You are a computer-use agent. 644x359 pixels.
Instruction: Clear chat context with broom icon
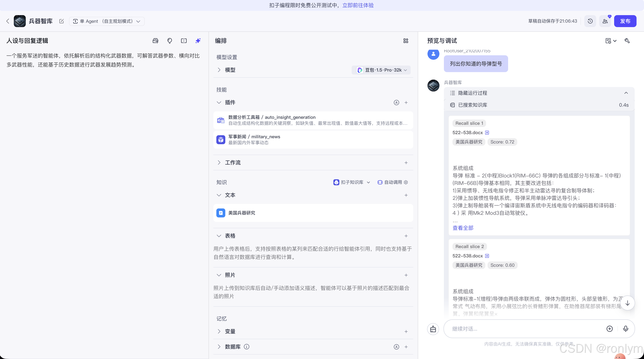[x=433, y=329]
